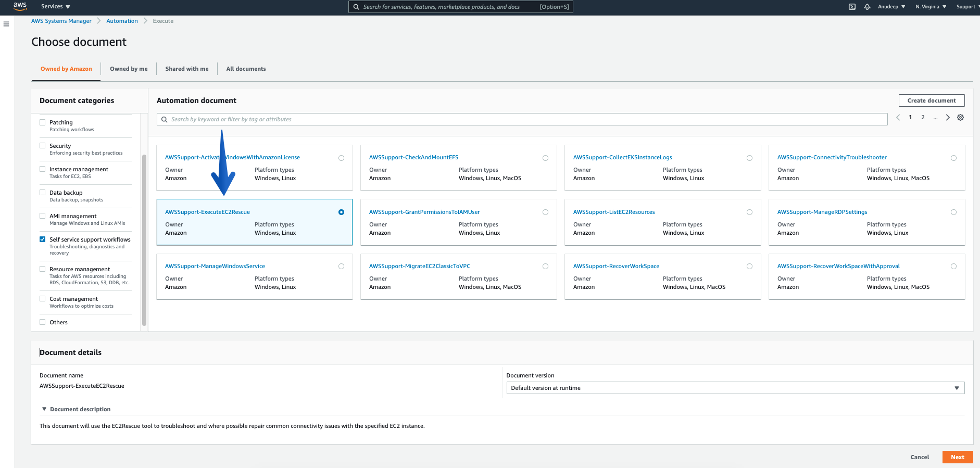
Task: Go to page 2 of documents
Action: [x=923, y=118]
